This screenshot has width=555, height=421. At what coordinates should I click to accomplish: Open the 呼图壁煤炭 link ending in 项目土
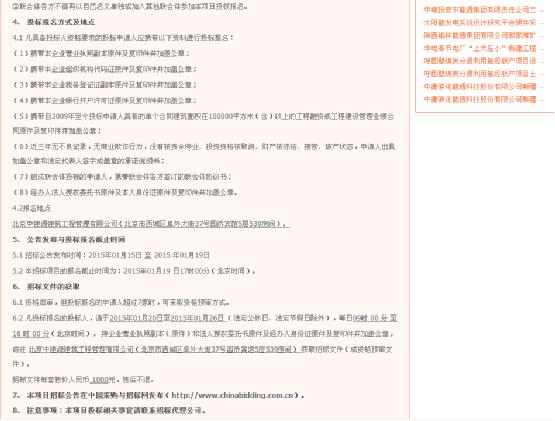point(480,74)
